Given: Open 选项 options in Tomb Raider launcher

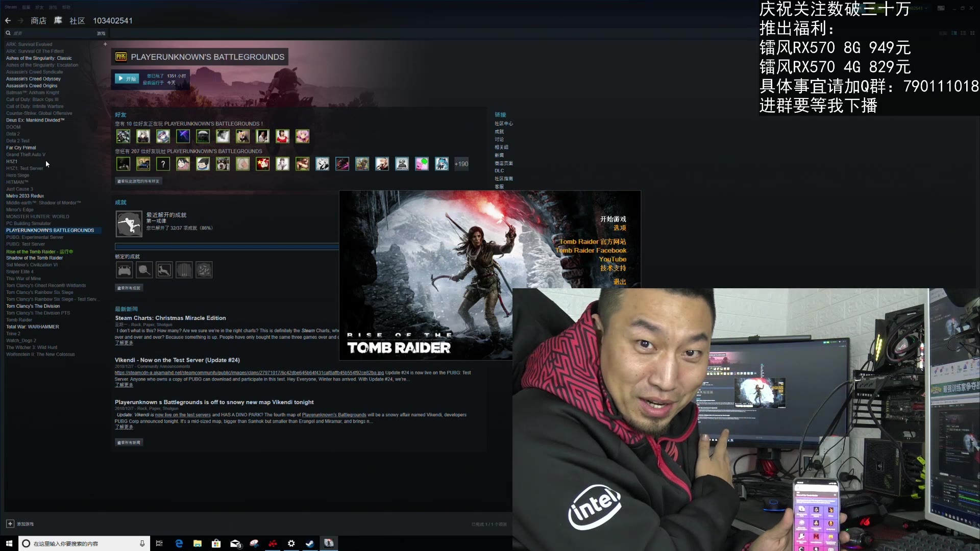Looking at the screenshot, I should click(620, 228).
